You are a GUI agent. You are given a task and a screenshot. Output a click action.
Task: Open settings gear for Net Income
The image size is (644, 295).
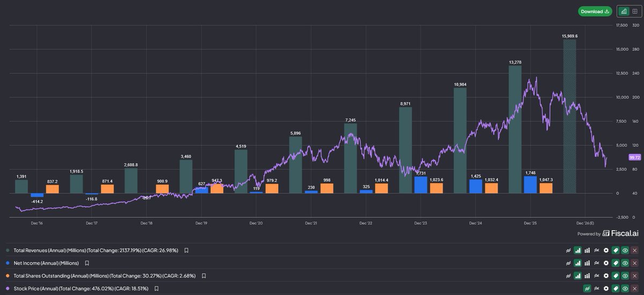[606, 263]
